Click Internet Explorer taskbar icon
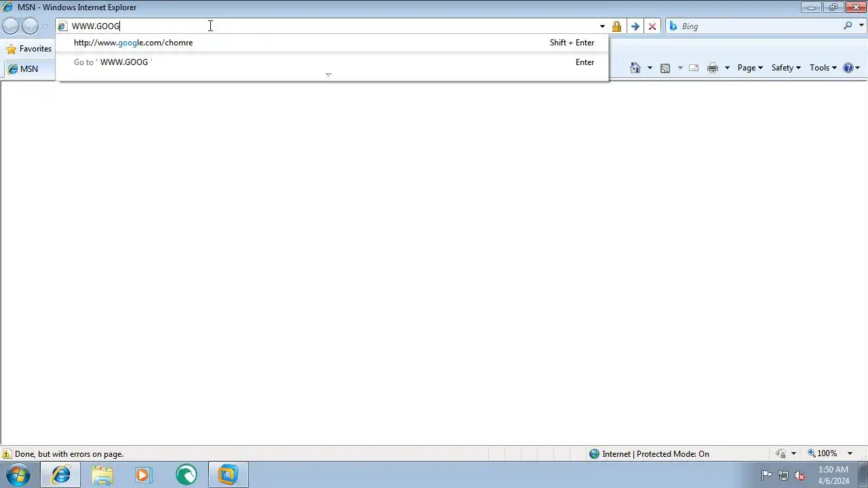The width and height of the screenshot is (868, 488). tap(60, 475)
